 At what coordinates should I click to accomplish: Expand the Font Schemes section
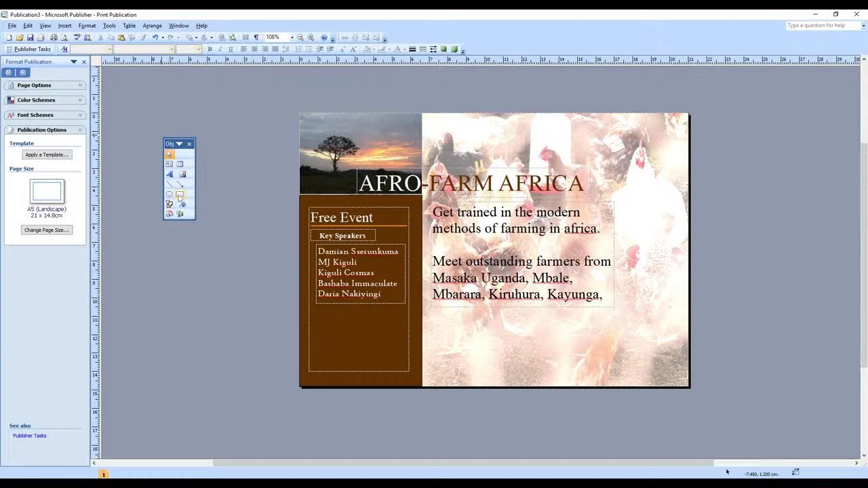coord(45,115)
